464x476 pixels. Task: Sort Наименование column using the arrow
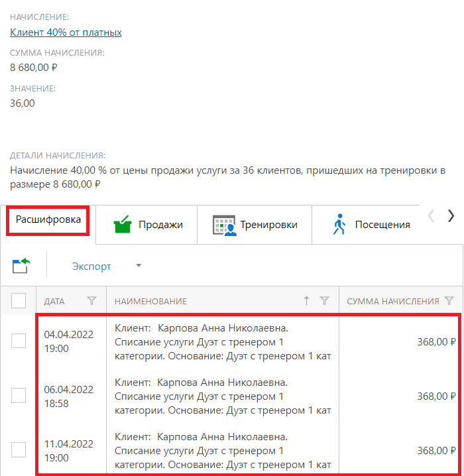pyautogui.click(x=306, y=300)
